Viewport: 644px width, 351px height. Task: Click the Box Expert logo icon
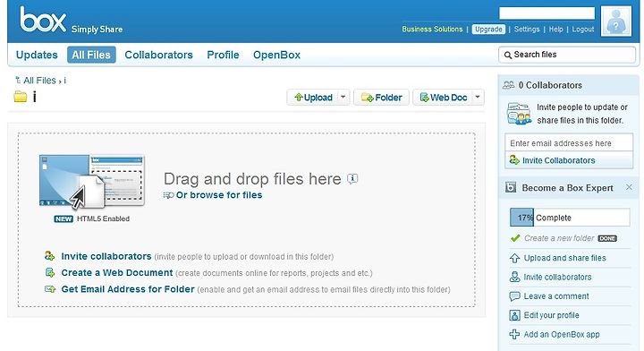(511, 188)
